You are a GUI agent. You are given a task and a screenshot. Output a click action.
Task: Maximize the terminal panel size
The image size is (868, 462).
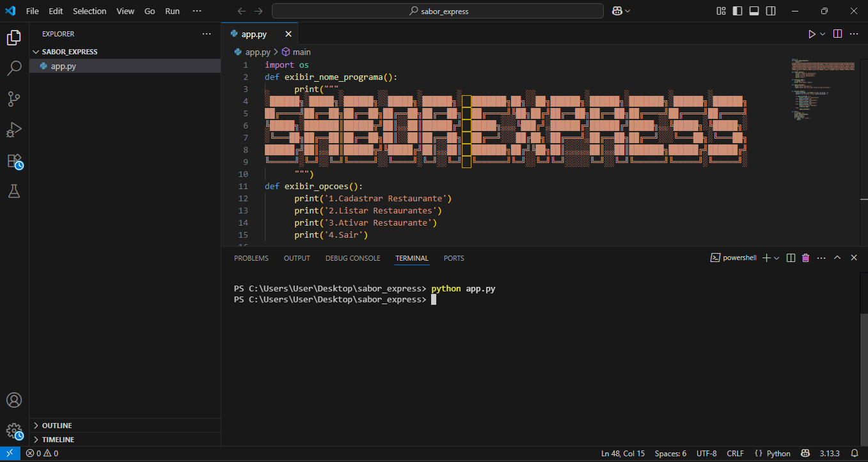click(x=838, y=258)
